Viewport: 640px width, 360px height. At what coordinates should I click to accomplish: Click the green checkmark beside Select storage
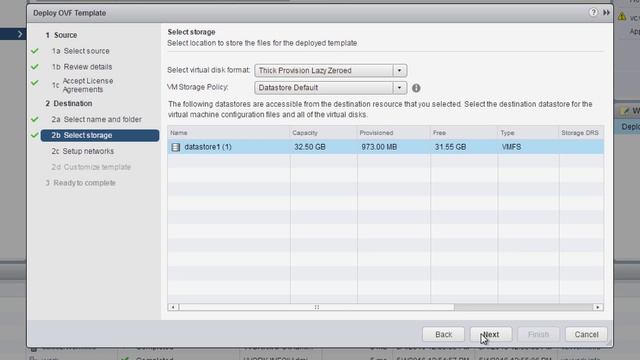35,135
